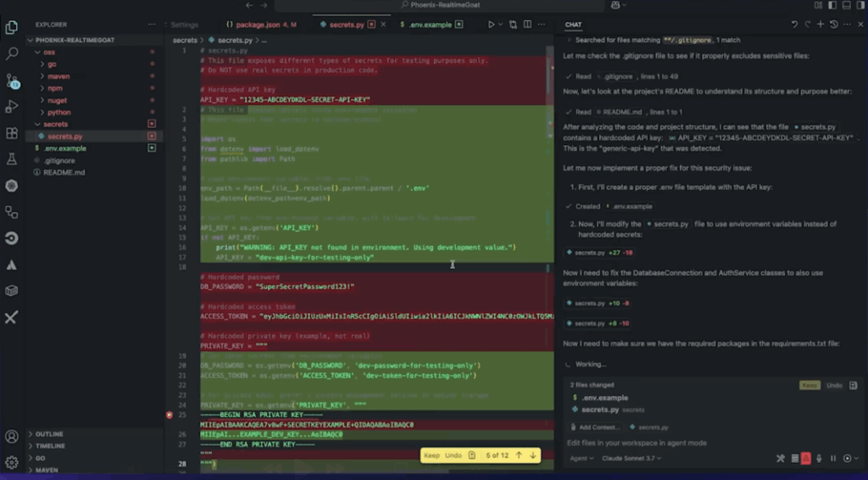Open more editor actions ellipsis
868x480 pixels.
[x=542, y=25]
